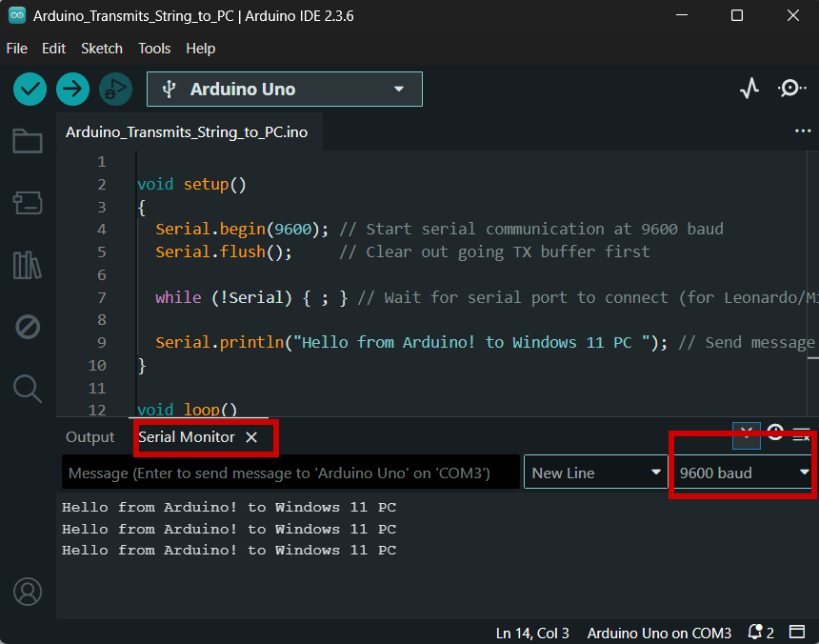Viewport: 819px width, 644px height.
Task: Minimize the Arduino IDE window
Action: point(682,15)
